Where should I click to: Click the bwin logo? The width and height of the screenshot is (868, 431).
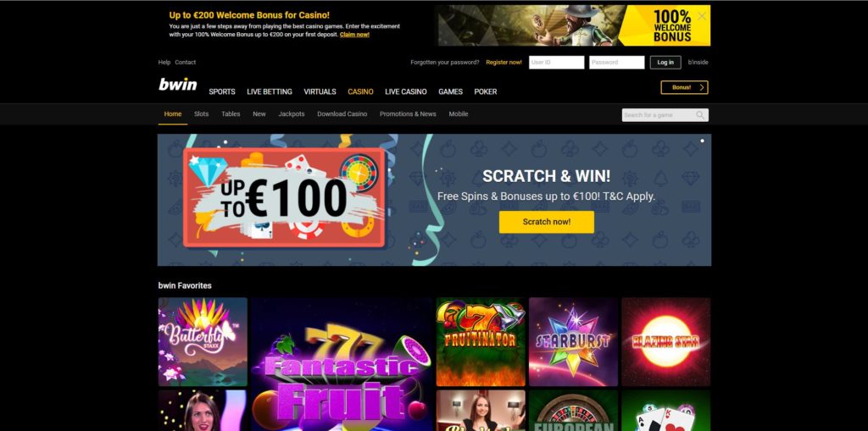point(178,84)
